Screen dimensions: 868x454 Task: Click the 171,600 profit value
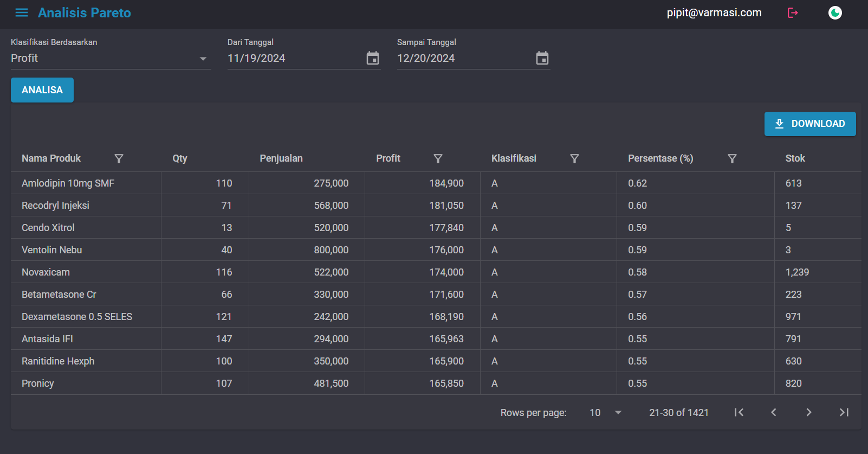click(x=446, y=295)
